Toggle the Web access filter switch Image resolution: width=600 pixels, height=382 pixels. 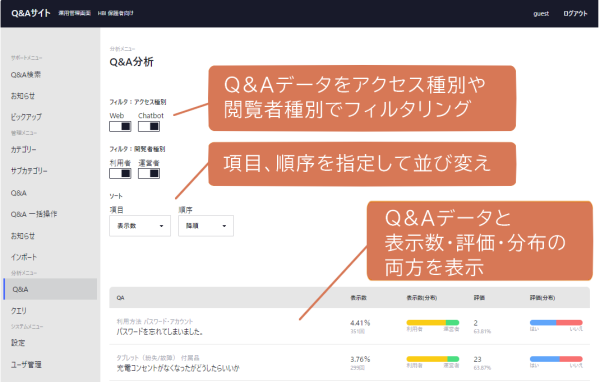point(120,127)
